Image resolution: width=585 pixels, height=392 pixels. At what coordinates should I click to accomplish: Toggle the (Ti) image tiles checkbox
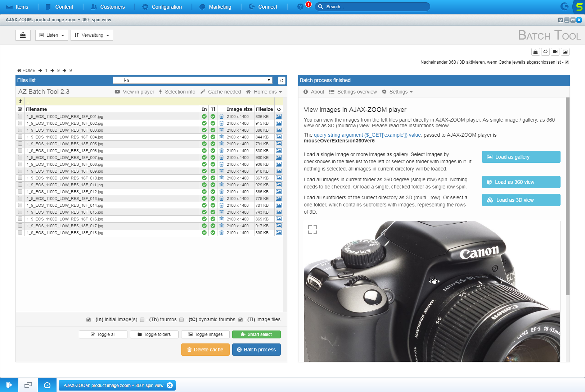pyautogui.click(x=240, y=320)
